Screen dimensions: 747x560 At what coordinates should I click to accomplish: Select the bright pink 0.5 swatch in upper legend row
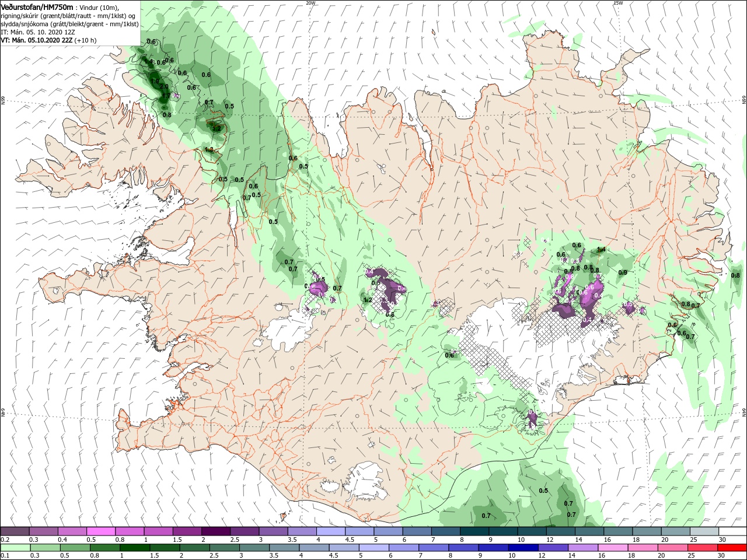click(101, 531)
